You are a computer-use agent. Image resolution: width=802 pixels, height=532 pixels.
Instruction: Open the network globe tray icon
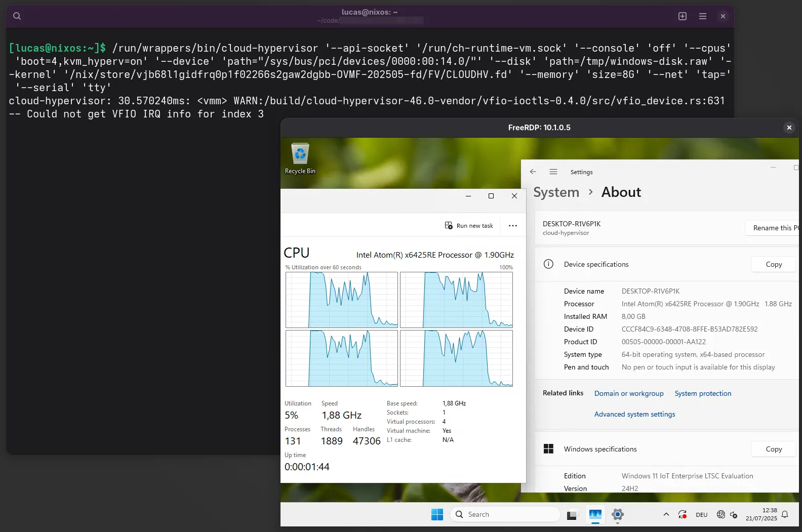pos(721,515)
